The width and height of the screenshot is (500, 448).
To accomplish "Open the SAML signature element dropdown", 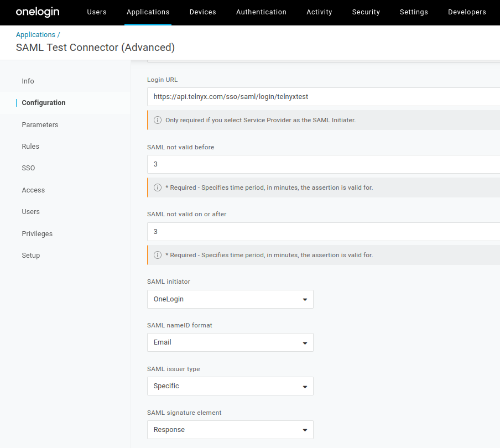I will point(230,430).
